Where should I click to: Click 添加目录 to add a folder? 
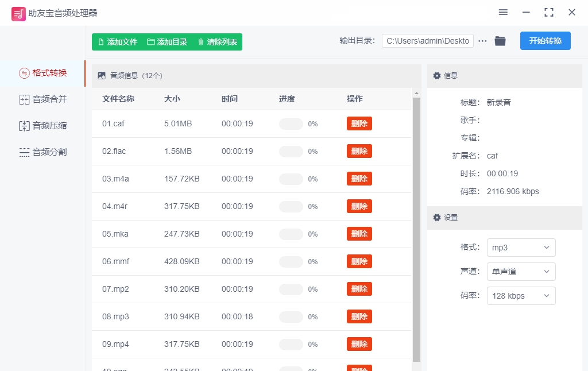click(167, 42)
